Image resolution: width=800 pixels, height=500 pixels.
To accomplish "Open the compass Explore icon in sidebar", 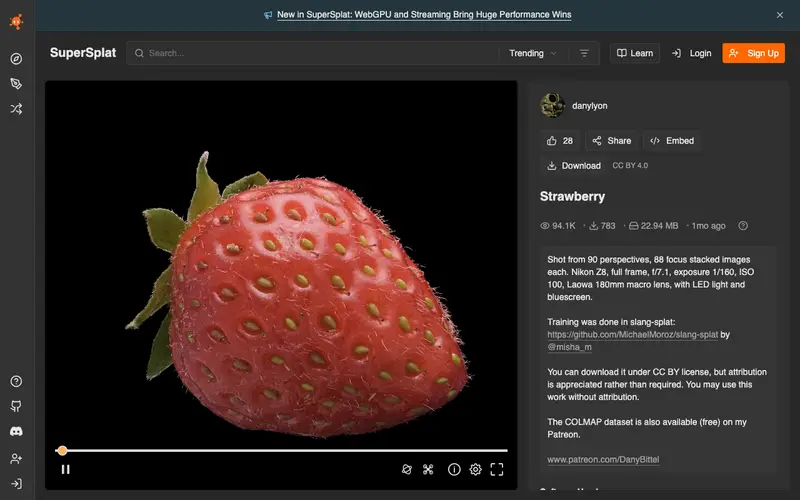I will point(16,59).
